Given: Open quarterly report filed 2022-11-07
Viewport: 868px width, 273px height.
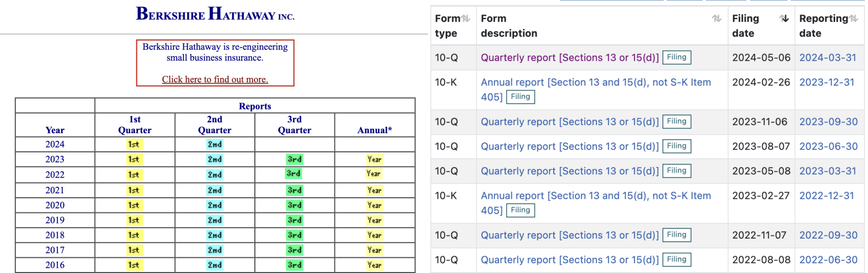Looking at the screenshot, I should coord(570,235).
